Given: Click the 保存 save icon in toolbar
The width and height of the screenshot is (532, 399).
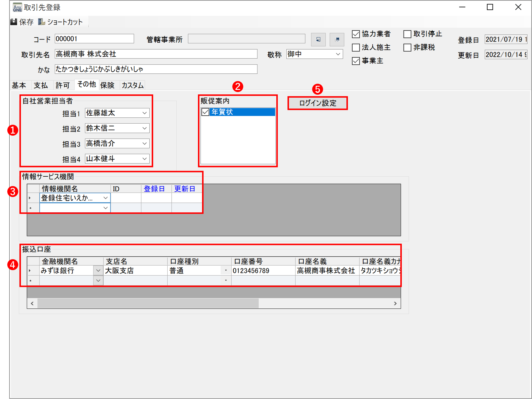Looking at the screenshot, I should (x=14, y=22).
